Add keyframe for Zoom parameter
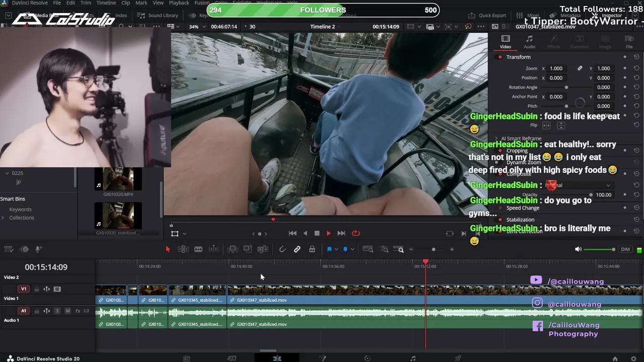 [x=625, y=68]
